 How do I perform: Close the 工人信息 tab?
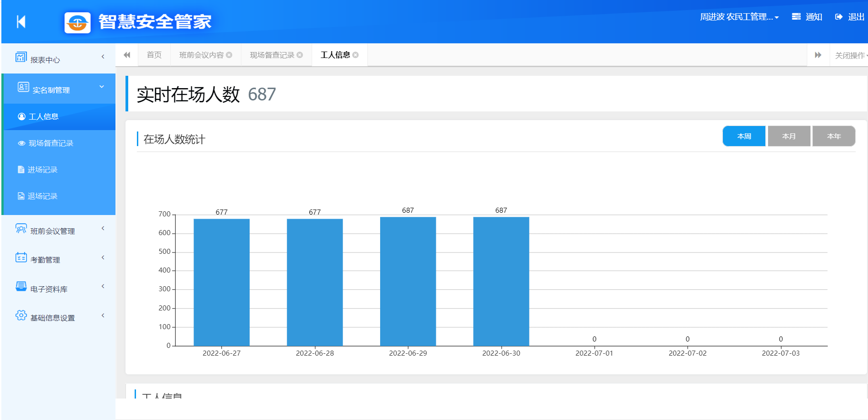tap(356, 55)
